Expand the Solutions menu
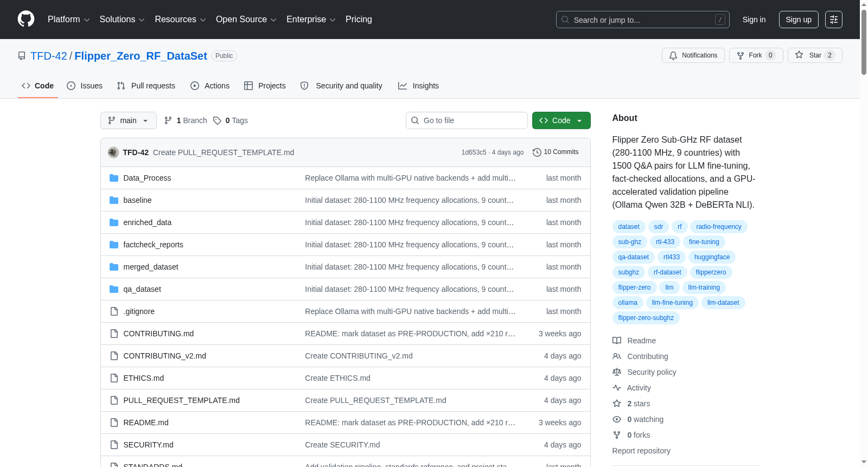The height and width of the screenshot is (467, 868). [x=122, y=19]
